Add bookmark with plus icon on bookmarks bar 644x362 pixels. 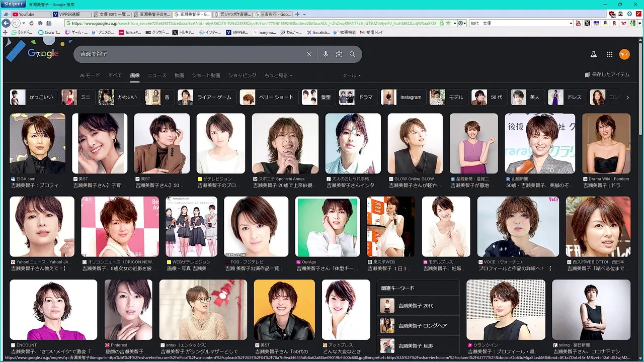click(x=6, y=32)
